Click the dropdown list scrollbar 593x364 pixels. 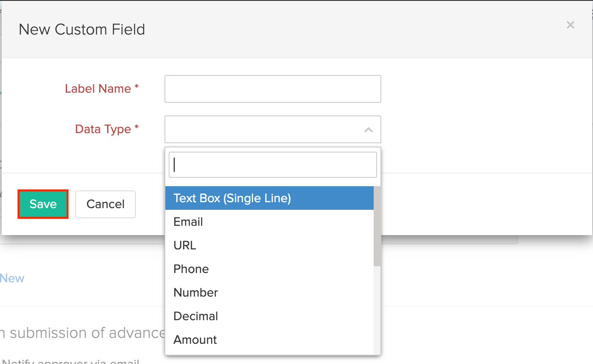coord(377,226)
